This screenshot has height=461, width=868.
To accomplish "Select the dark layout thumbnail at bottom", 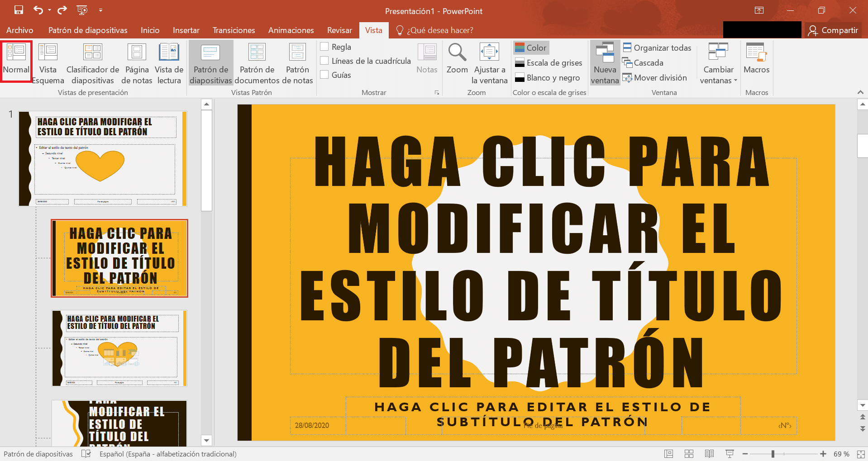I will pyautogui.click(x=119, y=423).
